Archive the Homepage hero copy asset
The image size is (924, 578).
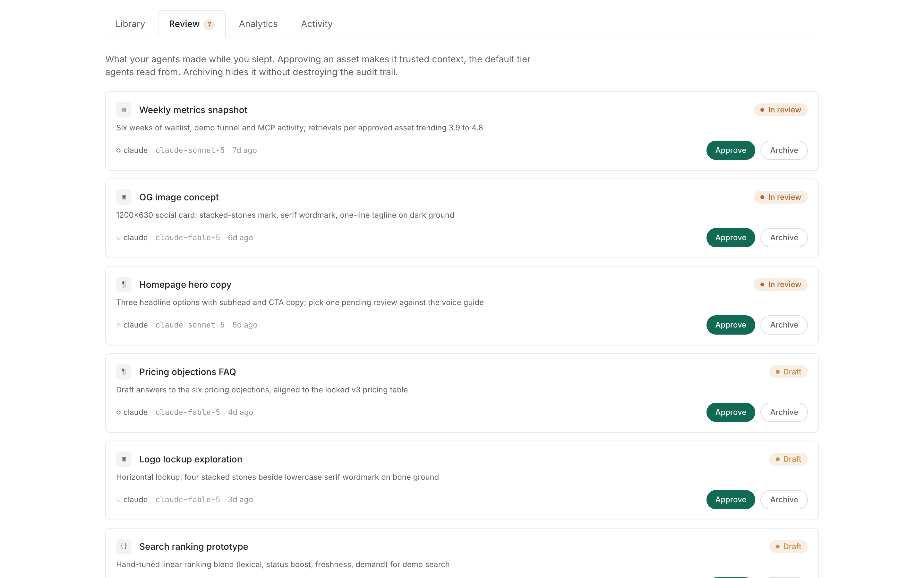(x=784, y=325)
